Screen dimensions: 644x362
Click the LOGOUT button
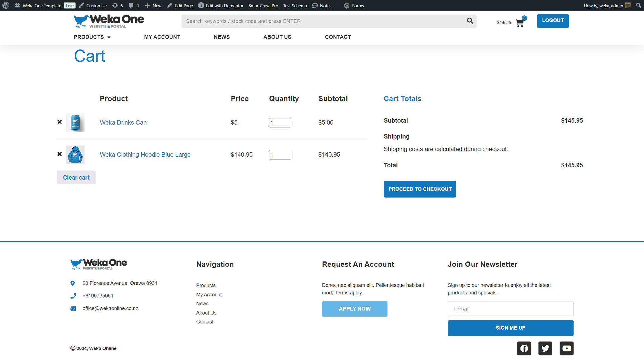[553, 21]
